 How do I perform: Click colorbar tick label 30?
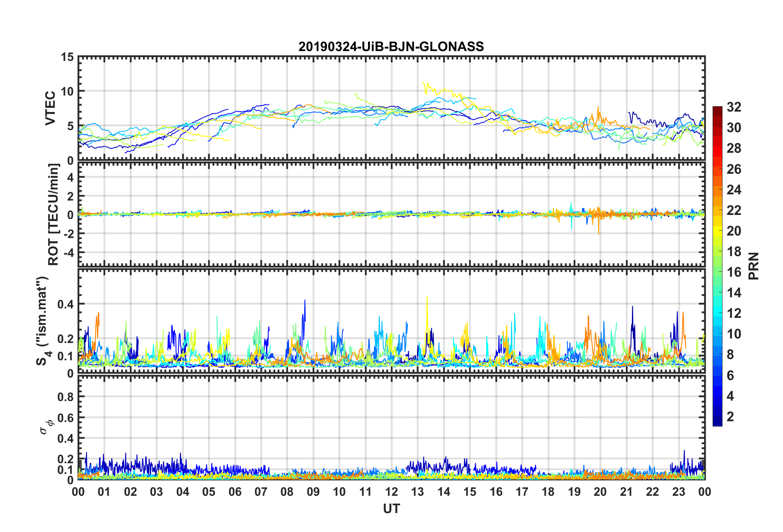734,128
